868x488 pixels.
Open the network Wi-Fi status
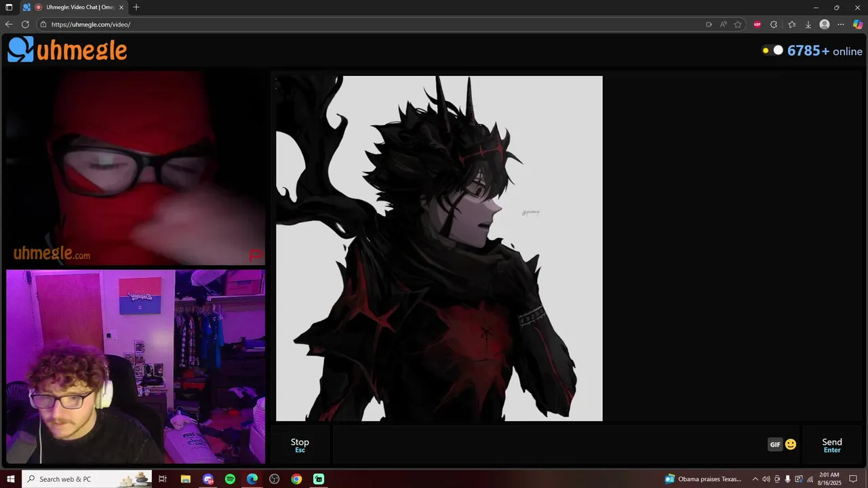coord(810,479)
